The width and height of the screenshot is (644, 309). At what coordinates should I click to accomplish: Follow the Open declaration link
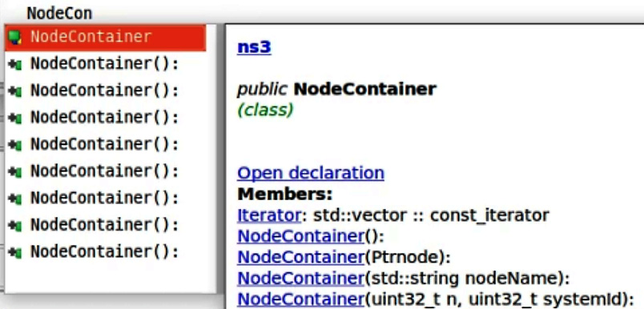[x=311, y=173]
